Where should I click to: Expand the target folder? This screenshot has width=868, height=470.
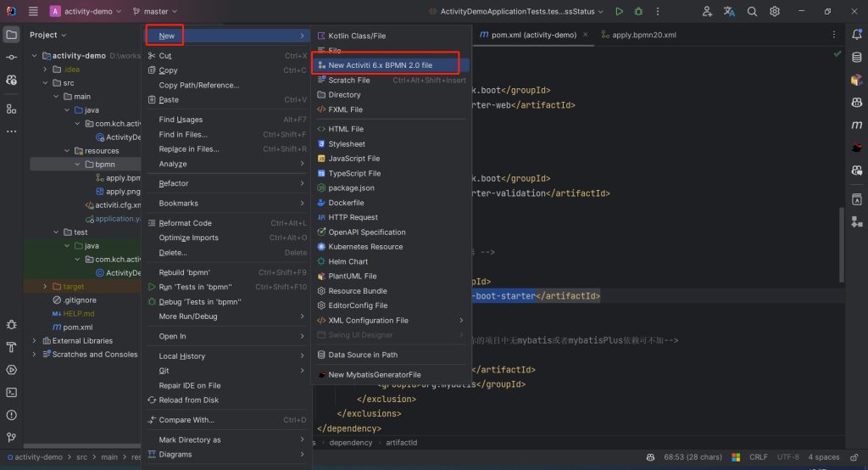tap(45, 287)
